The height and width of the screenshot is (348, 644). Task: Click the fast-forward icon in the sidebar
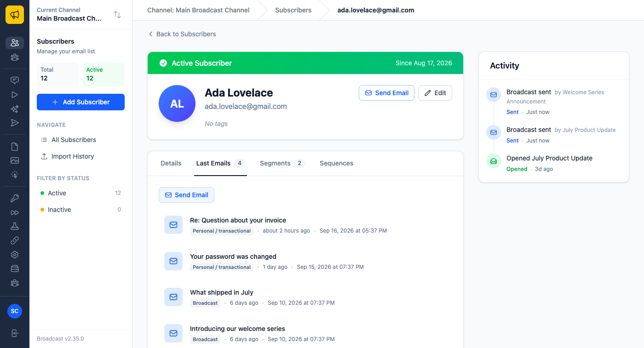pos(15,212)
